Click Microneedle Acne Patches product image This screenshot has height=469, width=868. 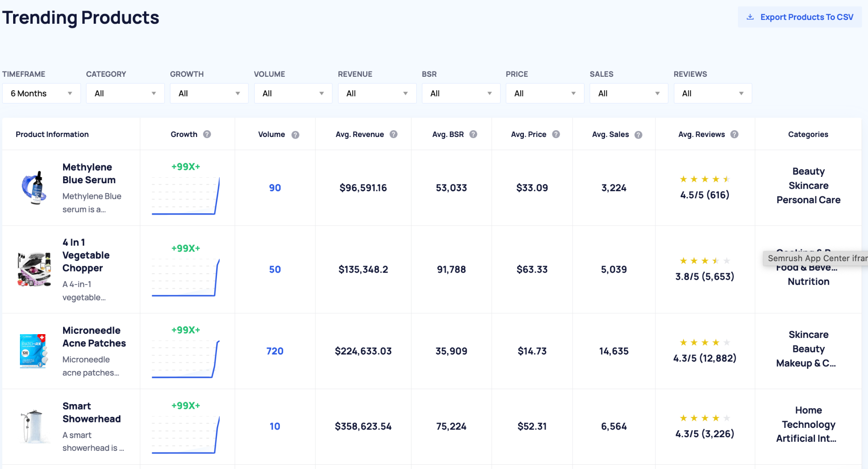33,351
